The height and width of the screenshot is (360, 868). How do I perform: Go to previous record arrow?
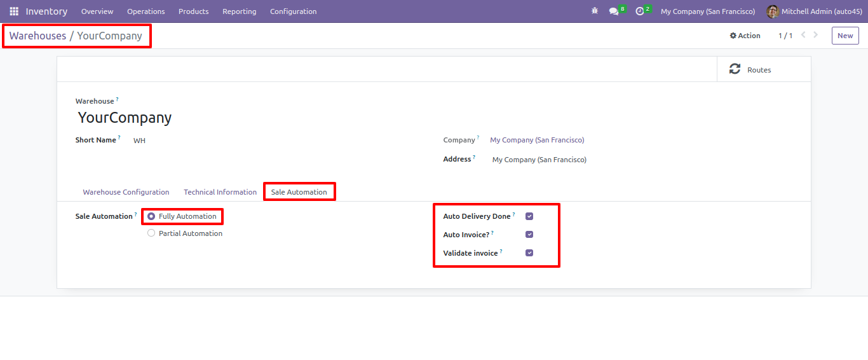[x=803, y=35]
